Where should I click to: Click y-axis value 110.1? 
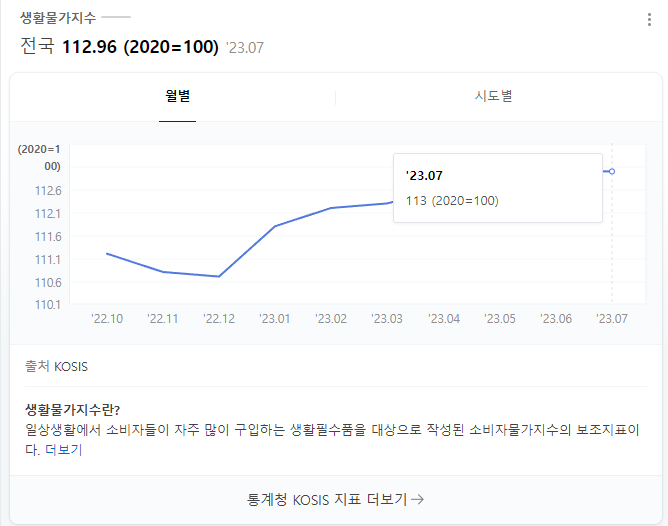48,305
